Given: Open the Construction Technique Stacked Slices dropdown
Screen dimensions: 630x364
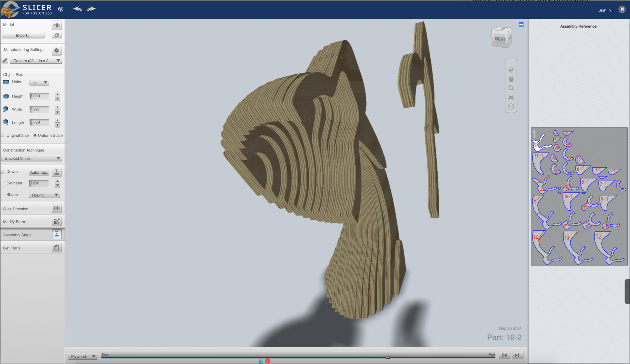Looking at the screenshot, I should click(32, 158).
